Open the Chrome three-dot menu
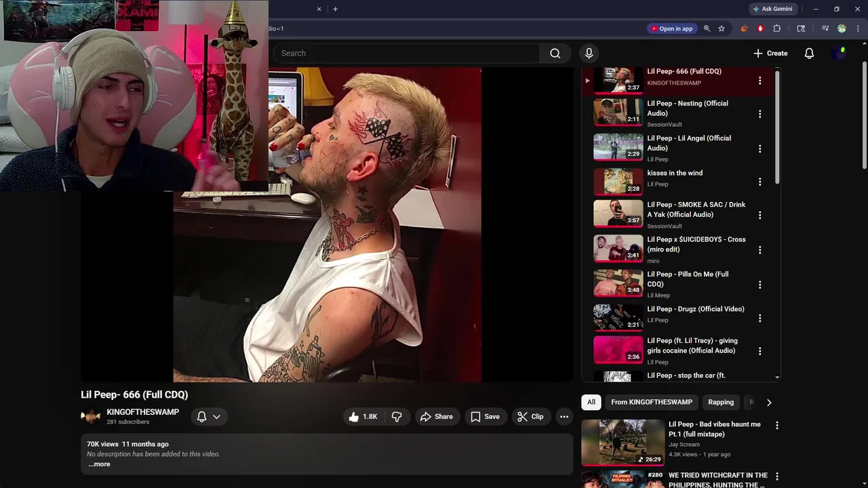The height and width of the screenshot is (488, 868). point(858,28)
